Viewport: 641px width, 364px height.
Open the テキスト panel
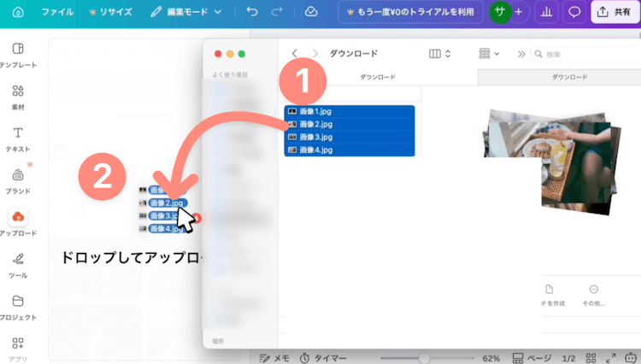pyautogui.click(x=18, y=140)
